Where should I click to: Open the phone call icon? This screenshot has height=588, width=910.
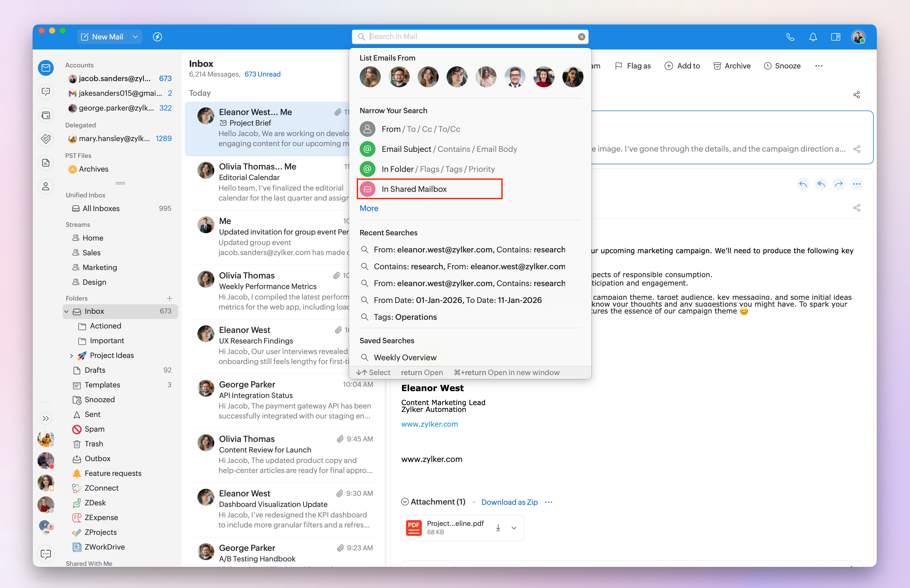point(790,37)
